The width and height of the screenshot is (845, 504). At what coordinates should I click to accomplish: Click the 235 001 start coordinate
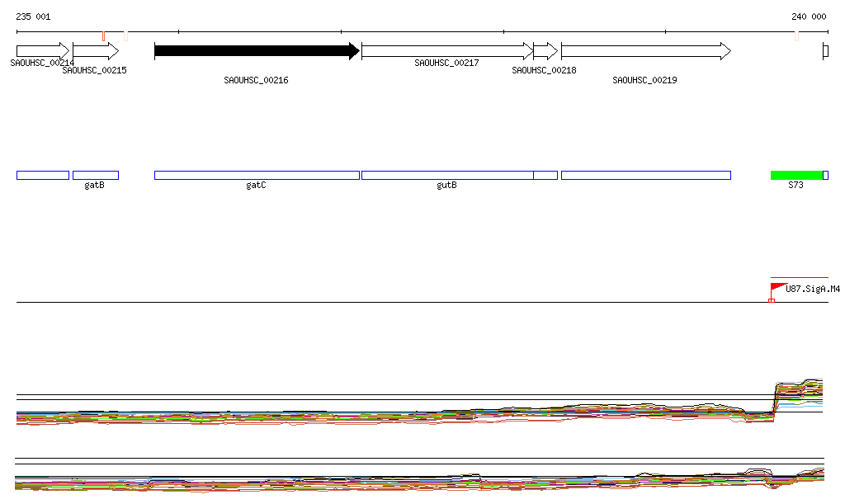point(33,16)
